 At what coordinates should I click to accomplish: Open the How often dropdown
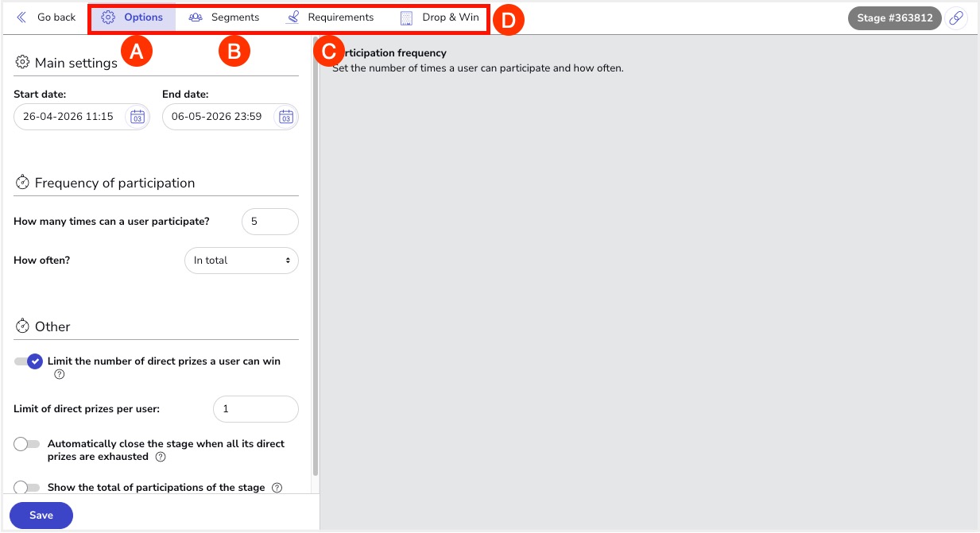(241, 261)
